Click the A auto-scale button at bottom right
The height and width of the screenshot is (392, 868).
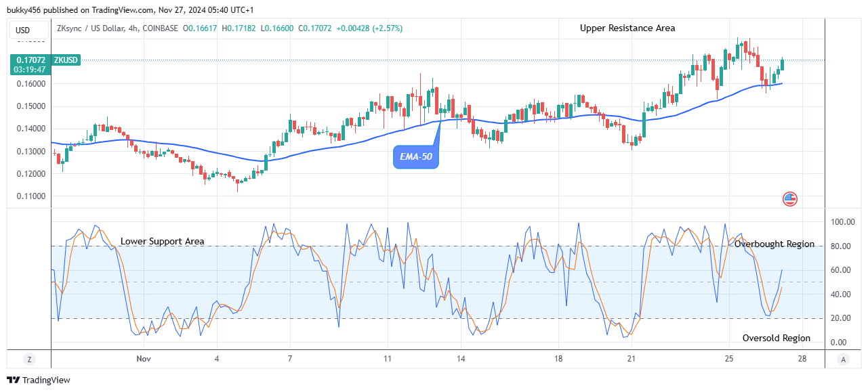click(x=842, y=359)
